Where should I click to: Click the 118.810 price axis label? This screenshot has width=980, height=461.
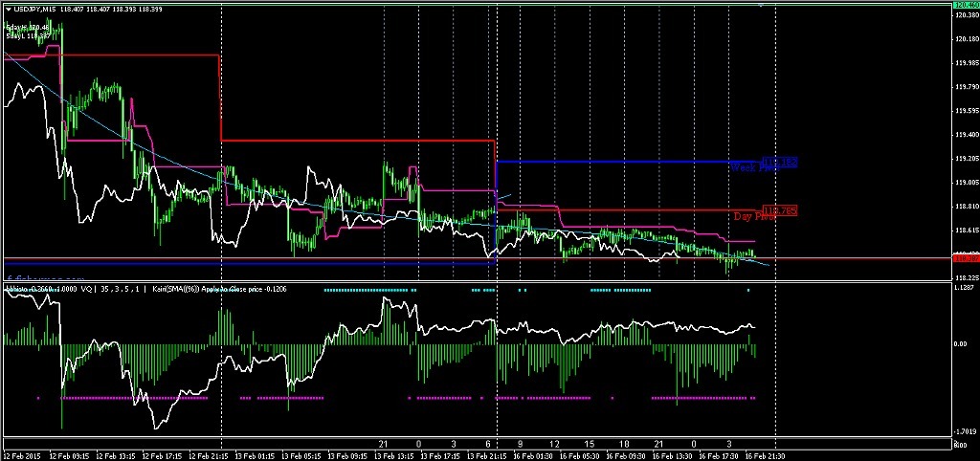[966, 207]
